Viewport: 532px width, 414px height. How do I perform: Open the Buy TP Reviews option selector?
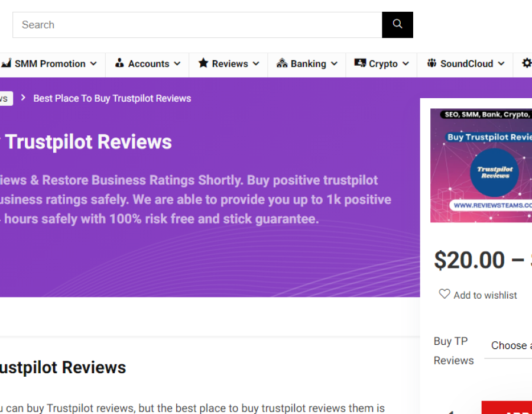pyautogui.click(x=511, y=346)
